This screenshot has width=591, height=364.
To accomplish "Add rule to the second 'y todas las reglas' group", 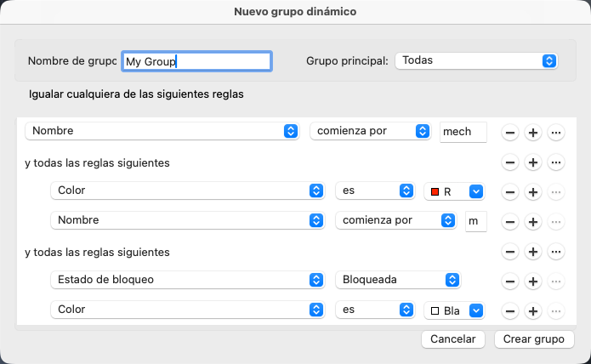I will coord(533,252).
